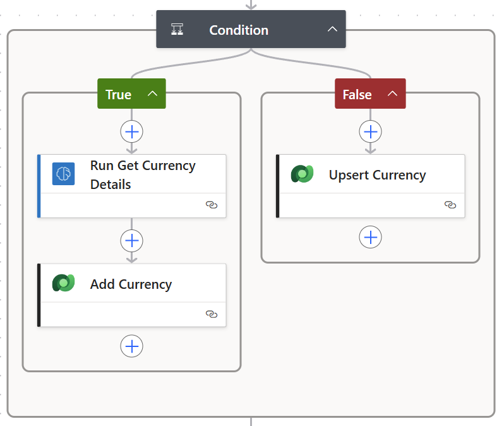Viewport: 504px width, 426px height.
Task: Select the True branch label
Action: [x=118, y=94]
